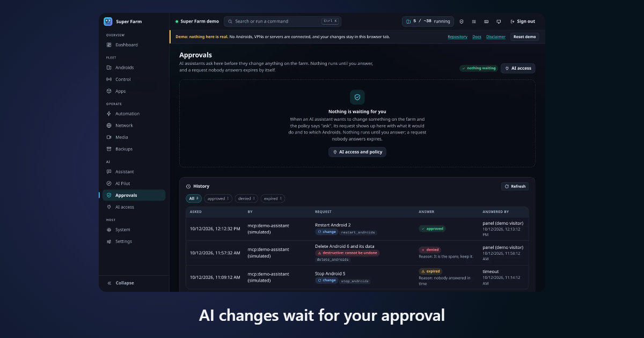The width and height of the screenshot is (644, 338).
Task: Click the monitor icon in top bar
Action: pyautogui.click(x=499, y=21)
